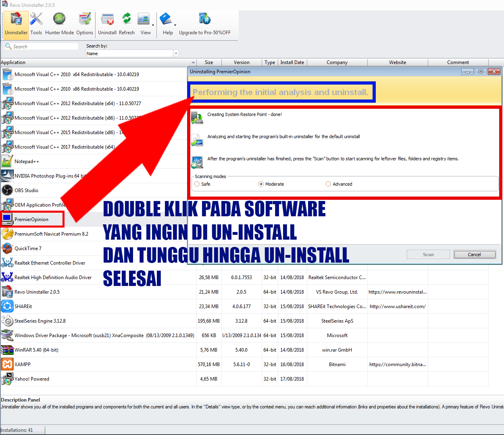Click win.rar GmbH company cell
Viewport: 504px width, 435px height.
point(337,350)
